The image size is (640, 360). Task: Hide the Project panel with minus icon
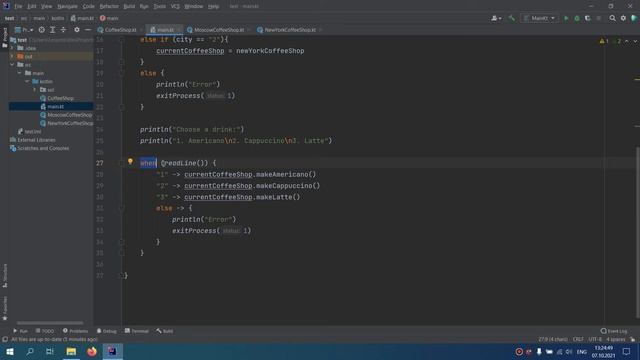(88, 30)
